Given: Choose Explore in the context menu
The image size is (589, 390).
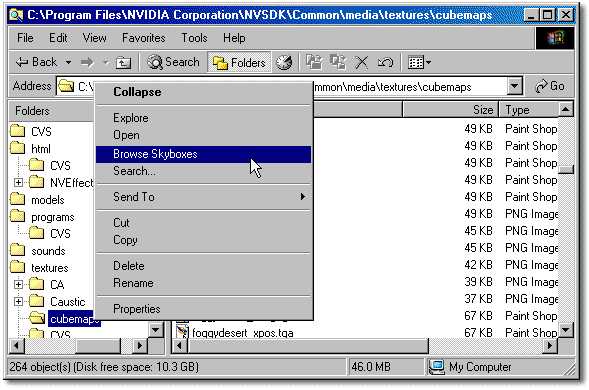Looking at the screenshot, I should click(x=204, y=118).
